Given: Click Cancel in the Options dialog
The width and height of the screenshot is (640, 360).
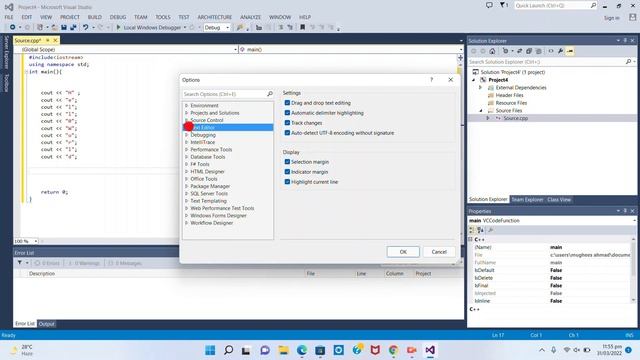Looking at the screenshot, I should tap(439, 252).
